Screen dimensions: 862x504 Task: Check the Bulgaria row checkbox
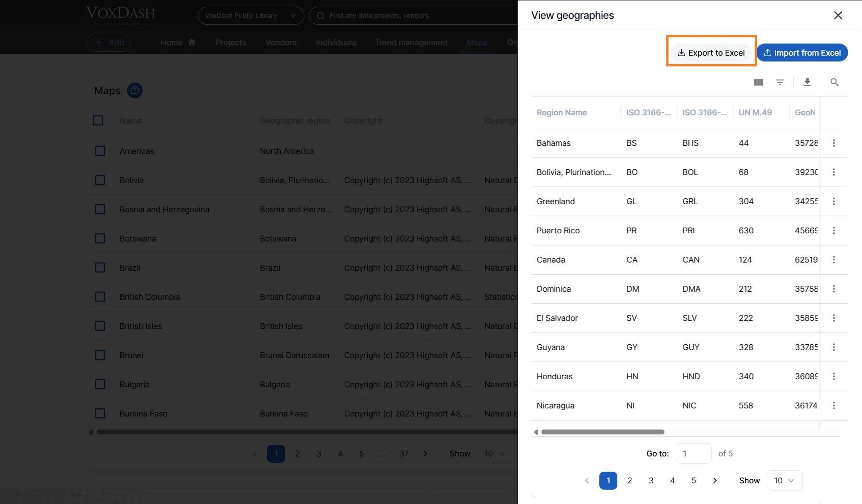pyautogui.click(x=100, y=384)
